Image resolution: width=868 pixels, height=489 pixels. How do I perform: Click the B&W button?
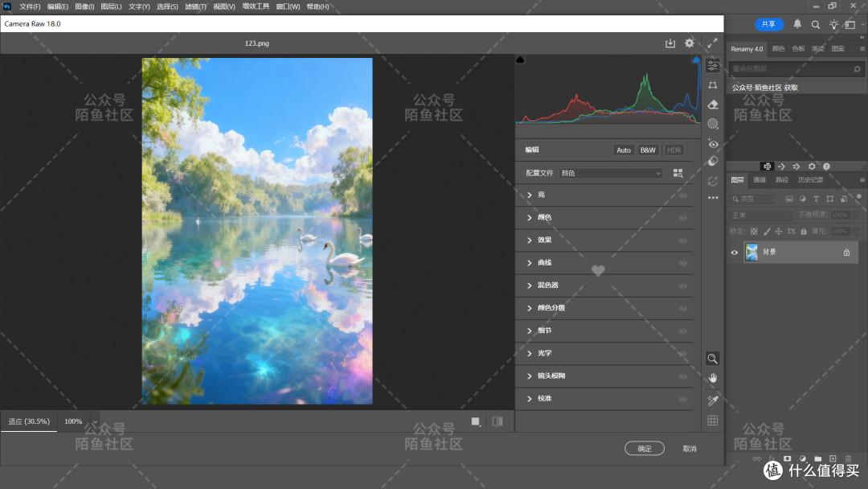point(648,150)
